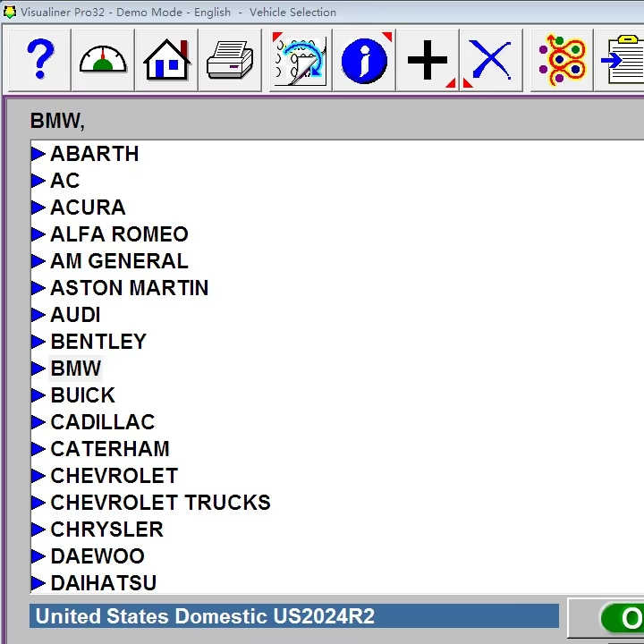
Task: Click the clipboard with blue arrow icon
Action: pyautogui.click(x=623, y=60)
